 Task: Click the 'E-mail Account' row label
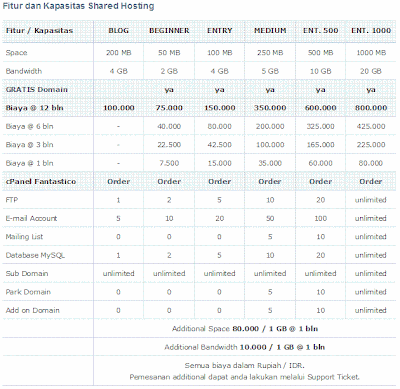coord(31,218)
